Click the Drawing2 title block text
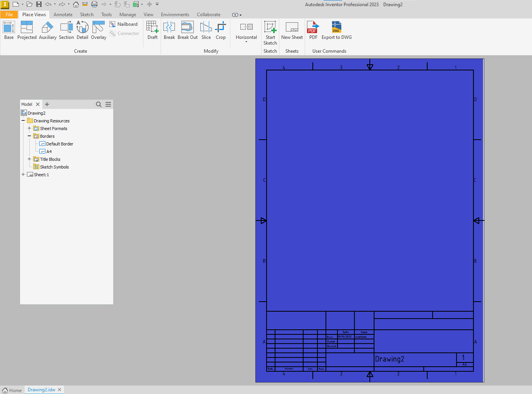The width and height of the screenshot is (532, 394). coord(390,359)
